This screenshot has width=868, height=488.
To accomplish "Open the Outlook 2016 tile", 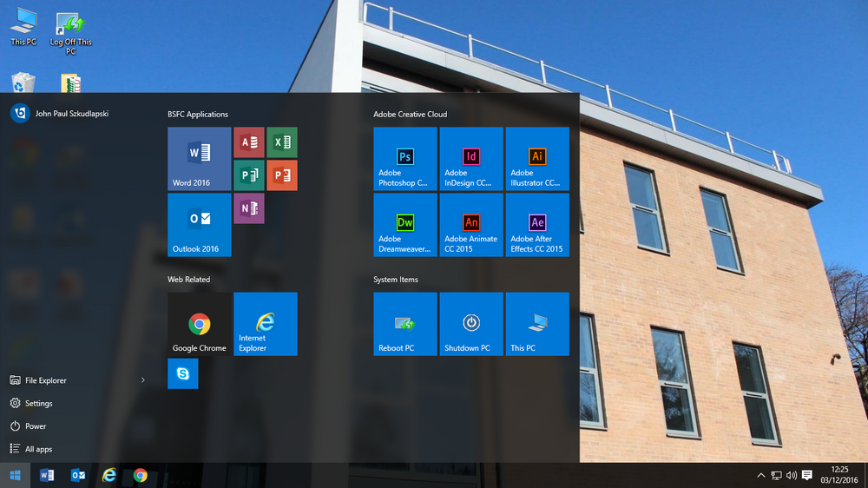I will tap(200, 225).
